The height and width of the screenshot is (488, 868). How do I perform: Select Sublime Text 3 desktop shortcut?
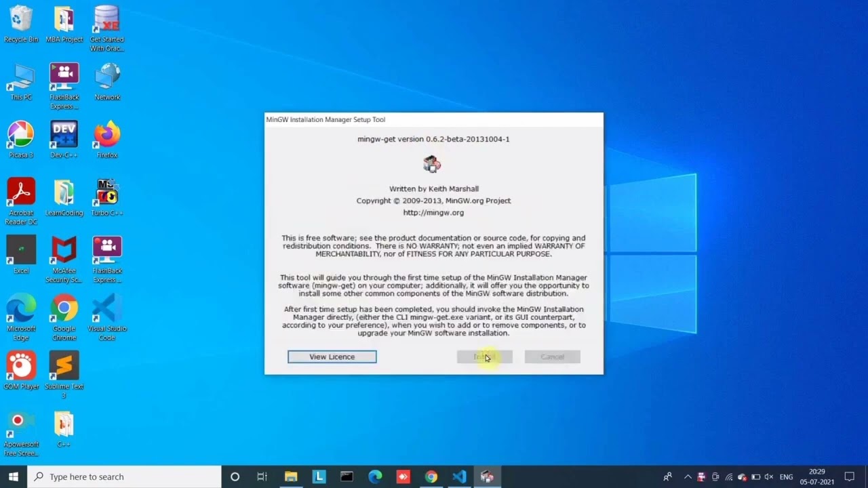64,375
